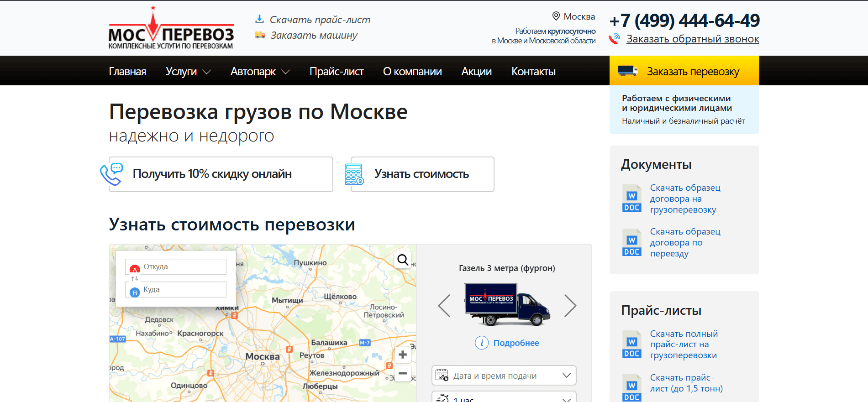Go to Контакты page
868x402 pixels.
[533, 72]
